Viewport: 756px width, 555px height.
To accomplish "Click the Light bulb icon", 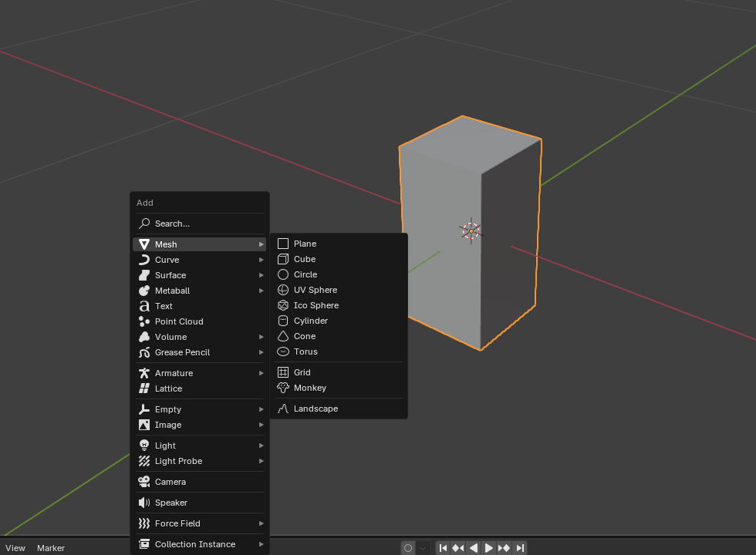I will pos(144,446).
